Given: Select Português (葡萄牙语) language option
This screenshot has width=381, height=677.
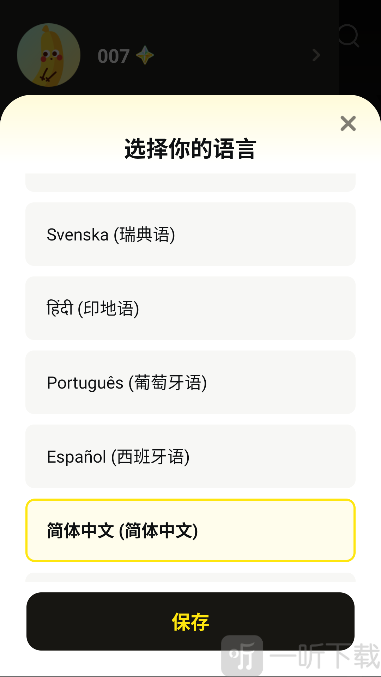Looking at the screenshot, I should click(x=190, y=383).
